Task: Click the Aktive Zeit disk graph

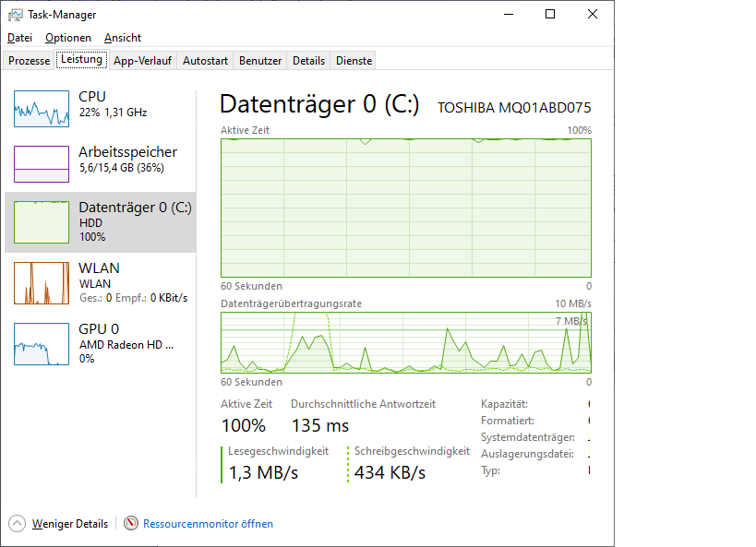Action: tap(406, 208)
